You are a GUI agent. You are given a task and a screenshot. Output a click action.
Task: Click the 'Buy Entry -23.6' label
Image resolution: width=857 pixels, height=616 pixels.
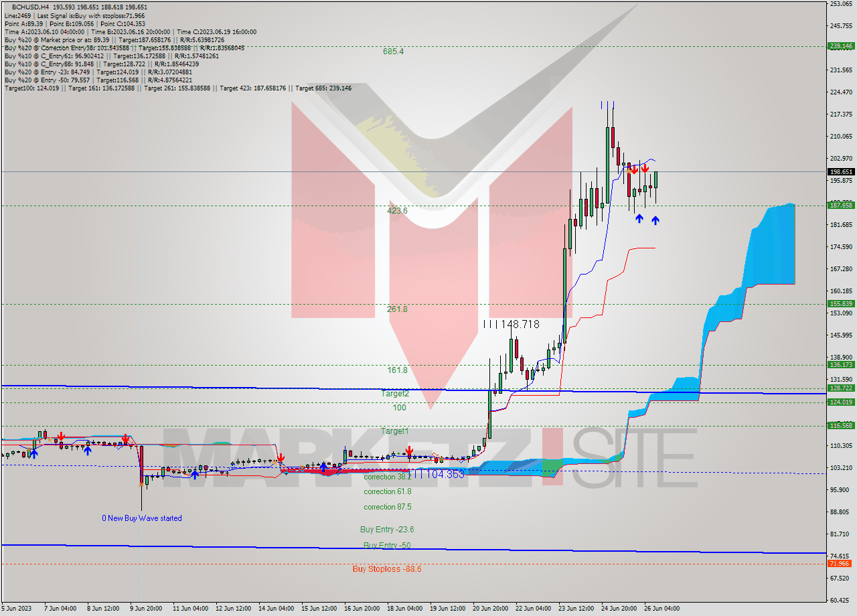[x=387, y=530]
